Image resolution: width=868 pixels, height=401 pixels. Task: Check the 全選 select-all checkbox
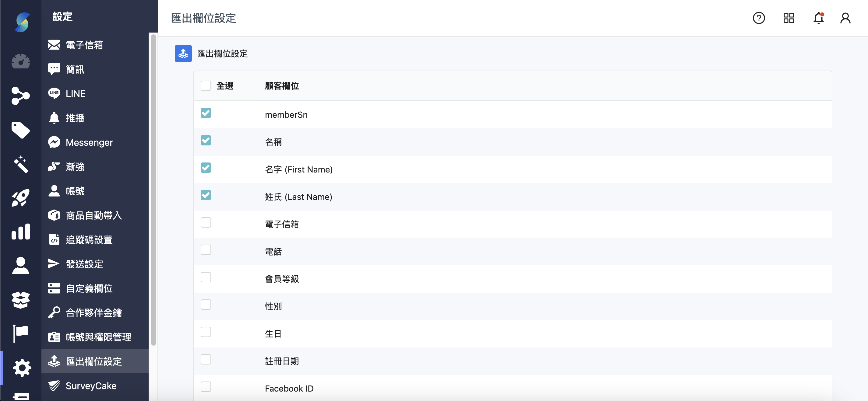(x=206, y=86)
